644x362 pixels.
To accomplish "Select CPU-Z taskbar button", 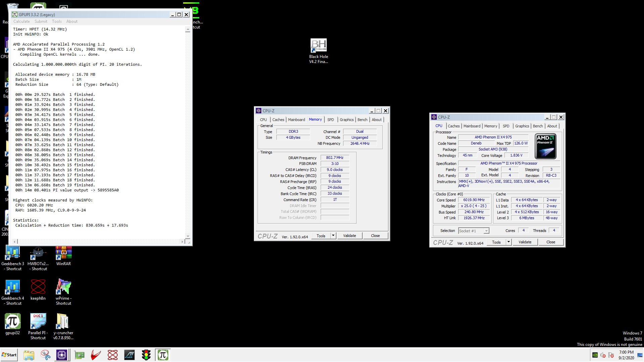I will point(62,355).
